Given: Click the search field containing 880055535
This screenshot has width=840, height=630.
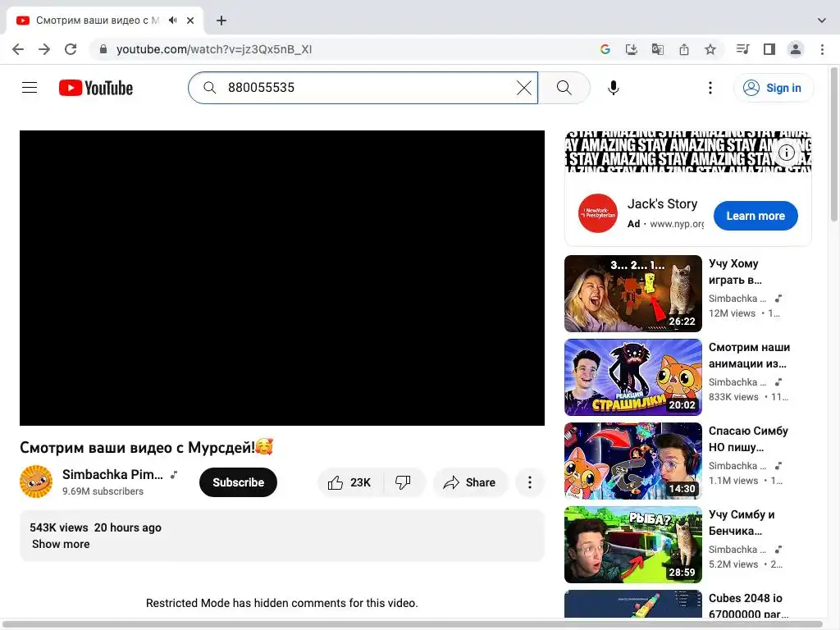Looking at the screenshot, I should point(363,87).
